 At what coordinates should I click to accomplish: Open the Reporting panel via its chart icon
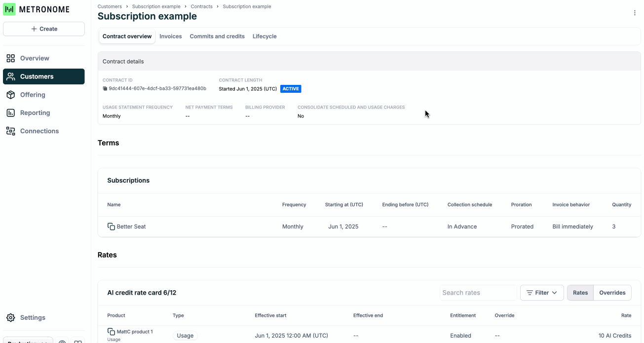click(x=10, y=113)
